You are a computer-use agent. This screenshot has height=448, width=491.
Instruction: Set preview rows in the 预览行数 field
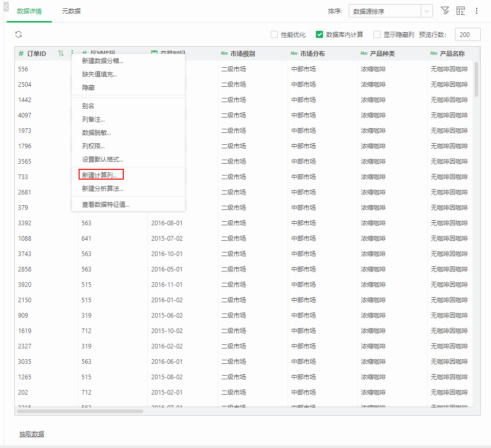(x=467, y=34)
